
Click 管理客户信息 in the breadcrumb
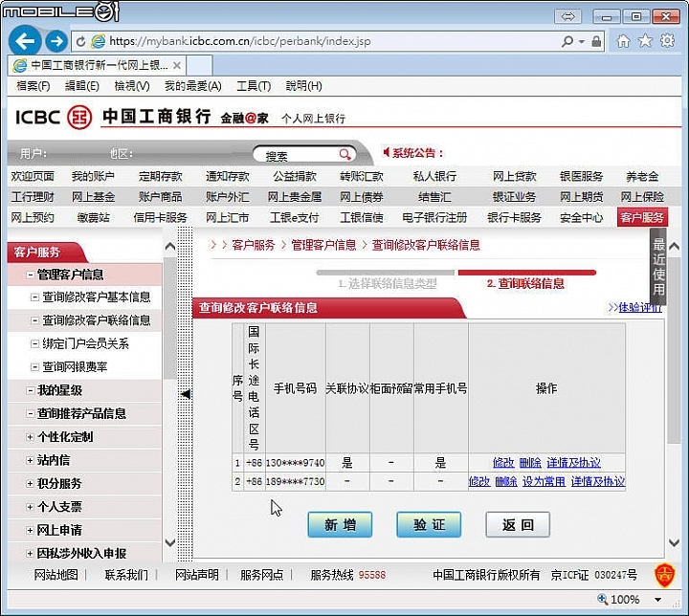click(323, 245)
